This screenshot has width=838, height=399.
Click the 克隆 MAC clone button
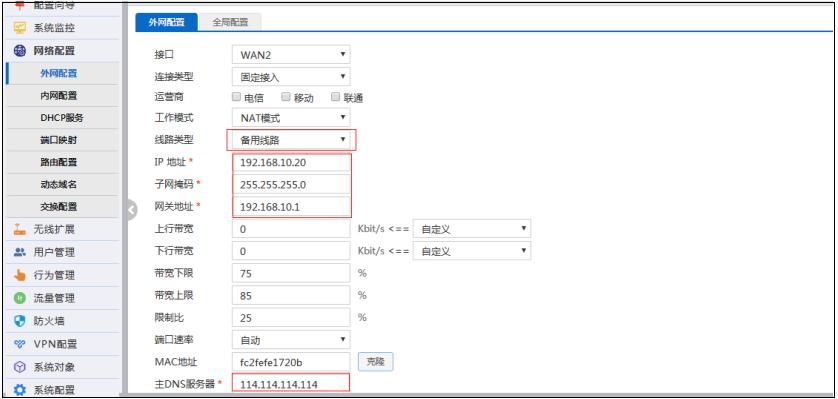tap(375, 362)
